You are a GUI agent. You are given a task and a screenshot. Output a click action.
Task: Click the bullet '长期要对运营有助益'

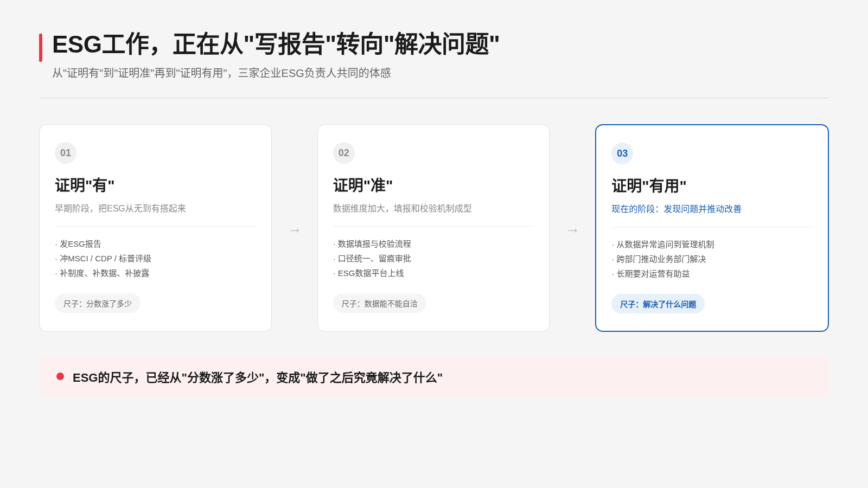(651, 274)
